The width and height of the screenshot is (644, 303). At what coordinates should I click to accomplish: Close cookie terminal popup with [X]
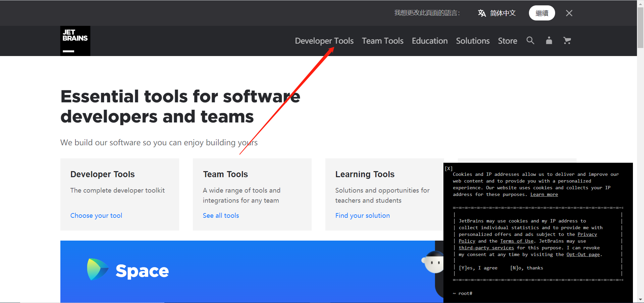[x=449, y=168]
